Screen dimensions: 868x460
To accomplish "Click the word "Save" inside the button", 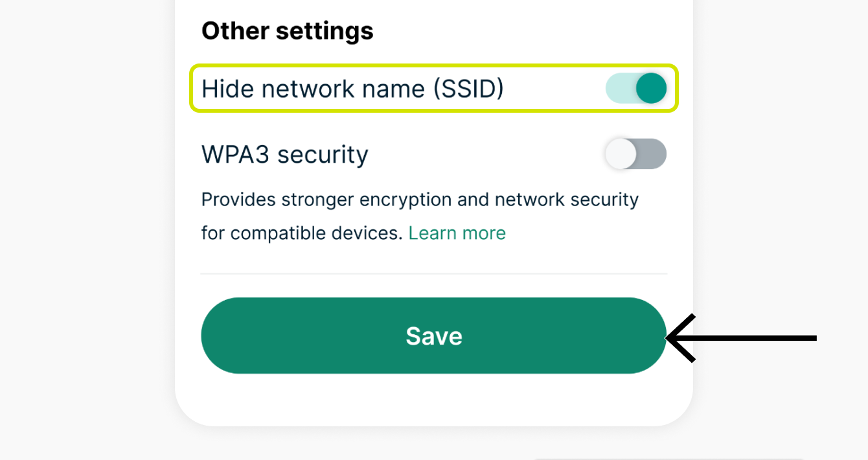I will click(433, 336).
